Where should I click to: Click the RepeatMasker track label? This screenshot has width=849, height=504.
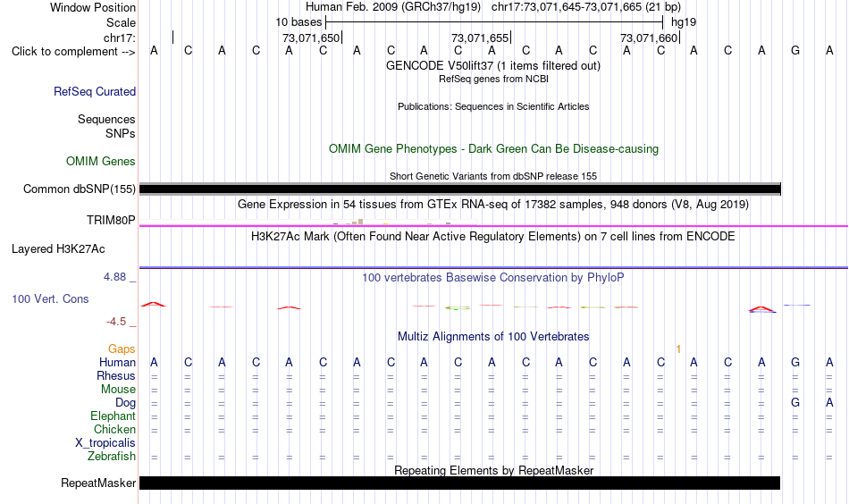coord(98,483)
